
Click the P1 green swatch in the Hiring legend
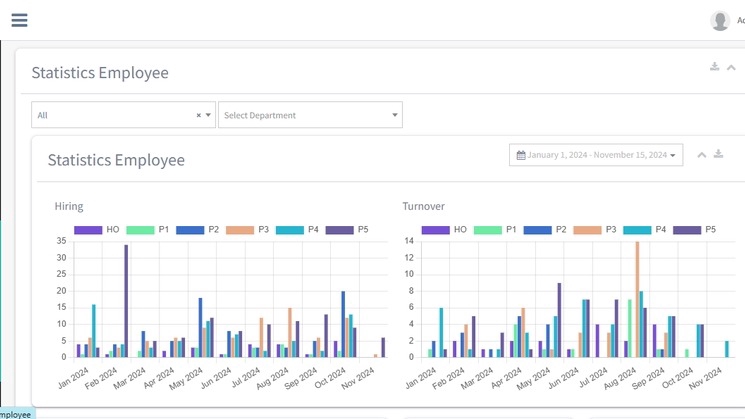140,229
